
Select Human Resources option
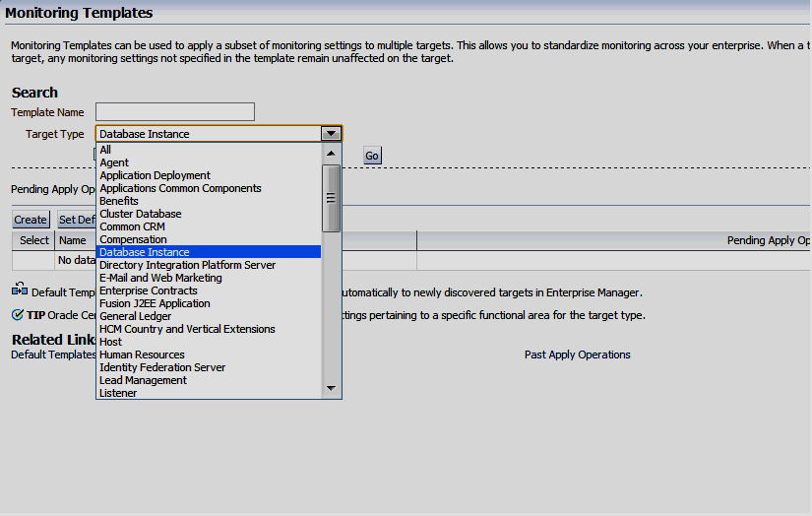pyautogui.click(x=209, y=355)
